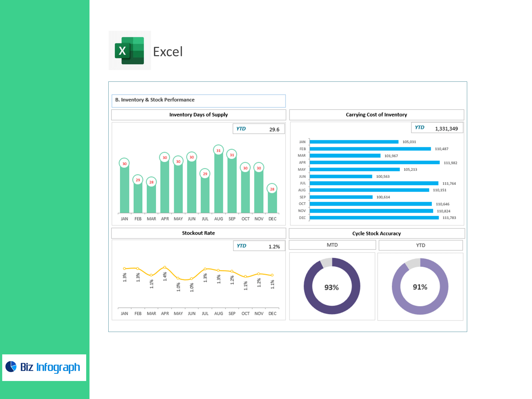Click the YTD 29.6 value box

tap(259, 129)
